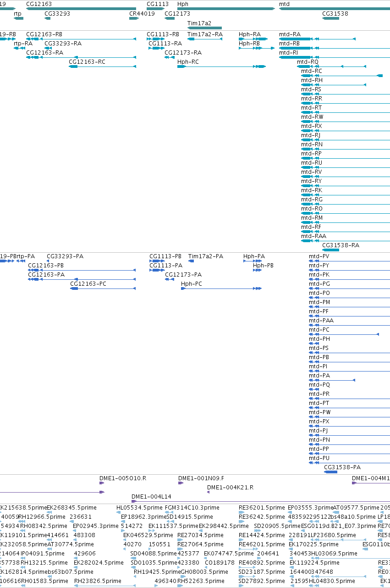Click the rtp gene label
The height and width of the screenshot is (588, 390).
[18, 13]
